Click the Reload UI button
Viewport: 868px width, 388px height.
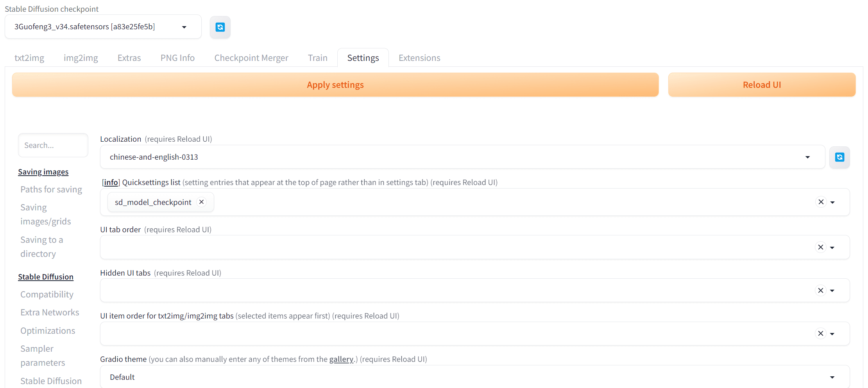pyautogui.click(x=761, y=85)
